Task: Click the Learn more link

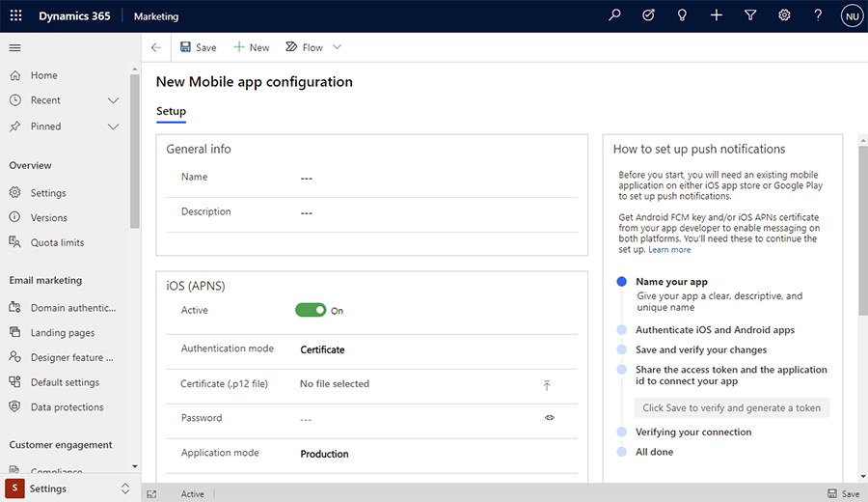Action: pyautogui.click(x=669, y=250)
